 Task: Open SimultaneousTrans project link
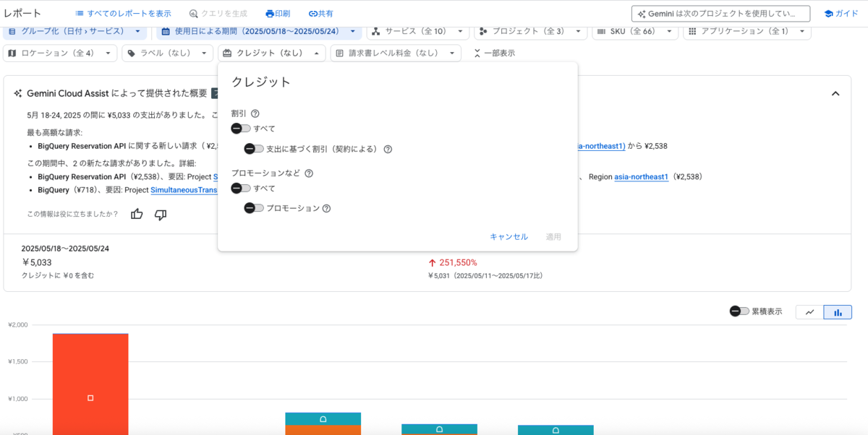click(184, 189)
